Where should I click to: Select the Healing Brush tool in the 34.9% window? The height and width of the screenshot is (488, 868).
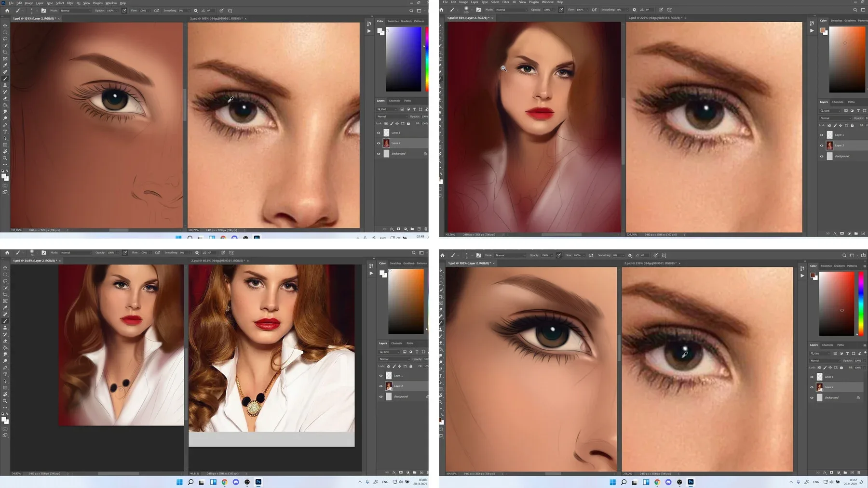(5, 314)
